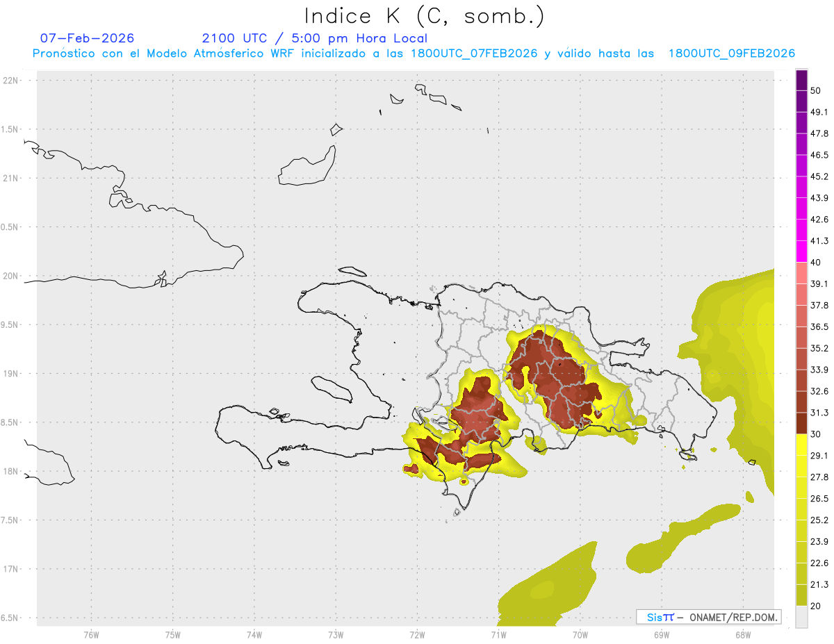The height and width of the screenshot is (644, 834).
Task: Click the legend value "36.5"
Action: point(819,327)
